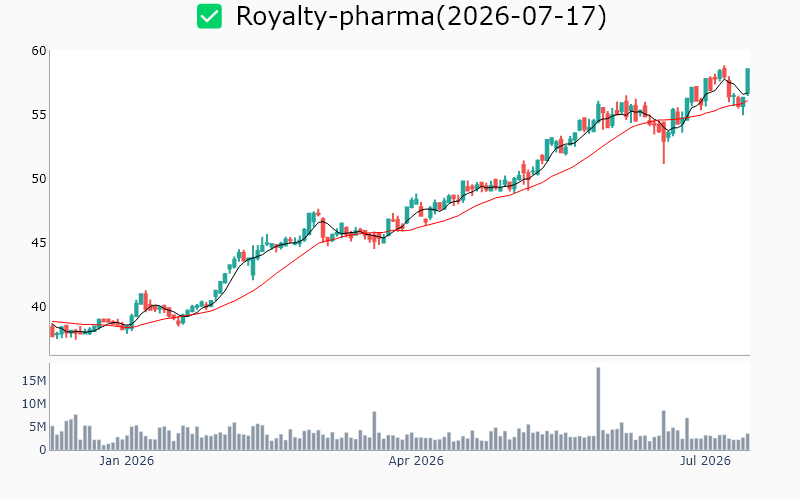800x500 pixels.
Task: Click the long red wick candle near 51
Action: click(x=664, y=142)
